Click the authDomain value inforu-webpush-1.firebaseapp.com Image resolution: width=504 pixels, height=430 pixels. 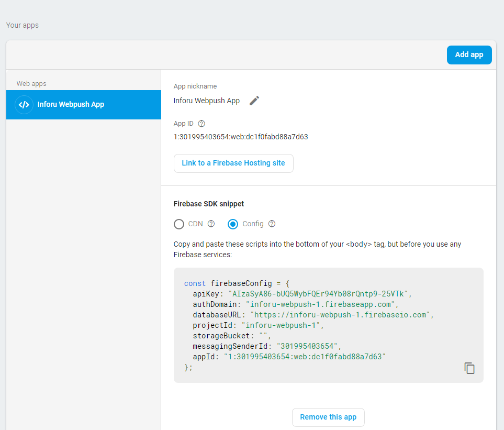[320, 304]
